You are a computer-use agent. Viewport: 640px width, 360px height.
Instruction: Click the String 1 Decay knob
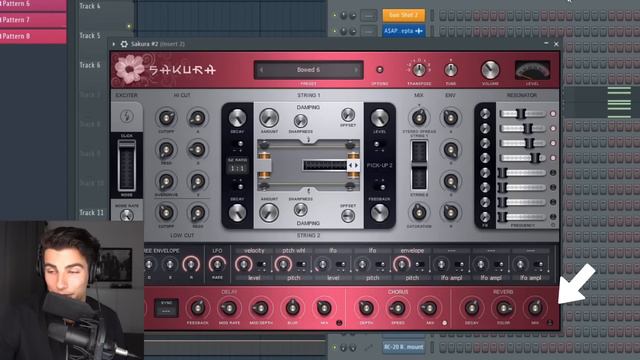[237, 118]
